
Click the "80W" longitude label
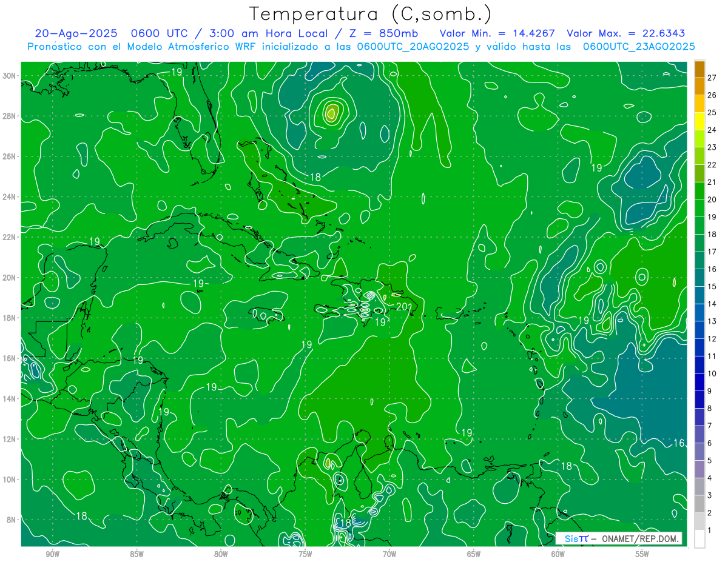221,554
